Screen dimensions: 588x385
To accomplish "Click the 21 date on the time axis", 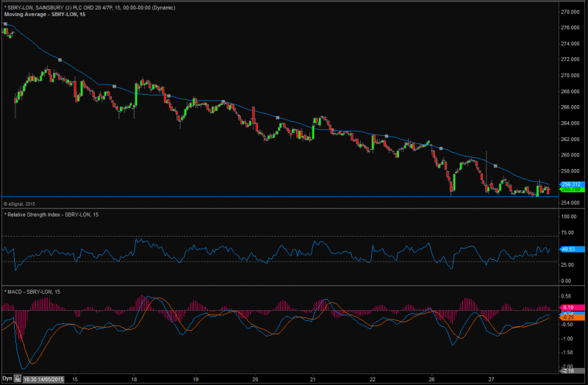I will pos(313,379).
